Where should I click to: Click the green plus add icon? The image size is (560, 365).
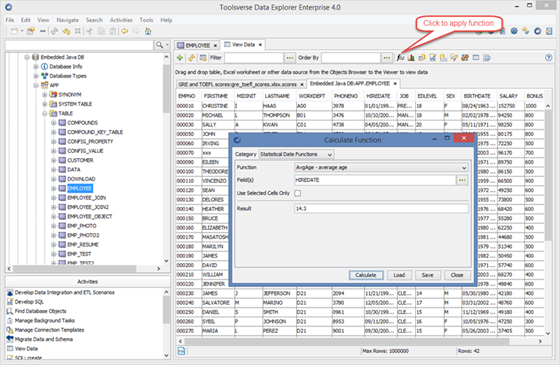click(x=180, y=58)
